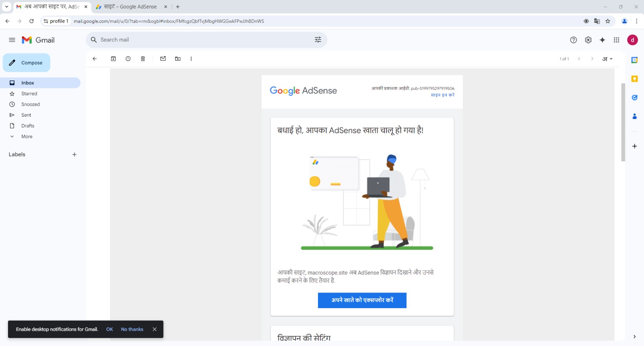
Task: Close the Gmail browser tab
Action: pos(86,7)
